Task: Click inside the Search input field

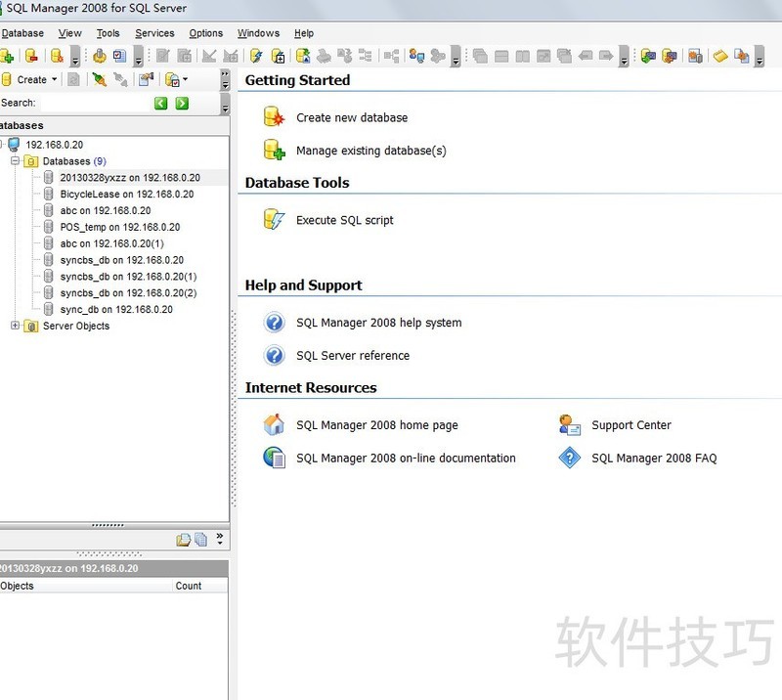Action: coord(93,102)
